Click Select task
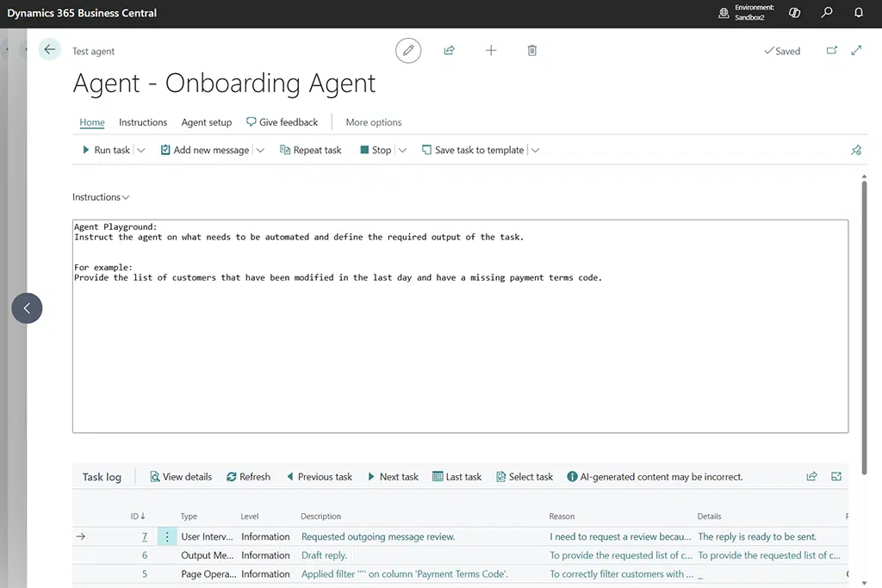This screenshot has height=588, width=882. pos(525,477)
